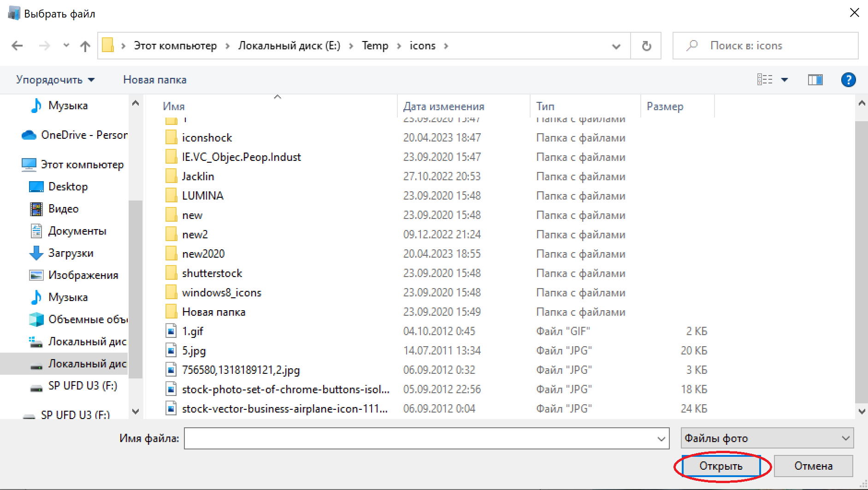Click Новая папка in the toolbar
The width and height of the screenshot is (868, 490).
(155, 80)
